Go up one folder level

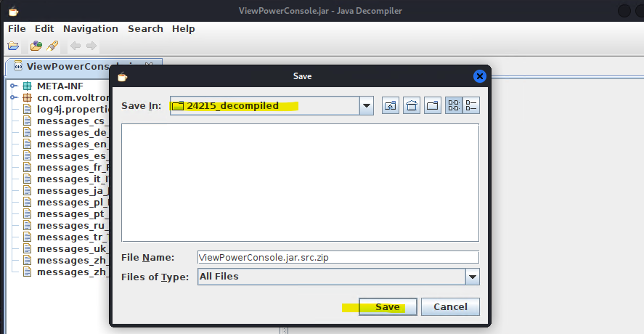[391, 106]
